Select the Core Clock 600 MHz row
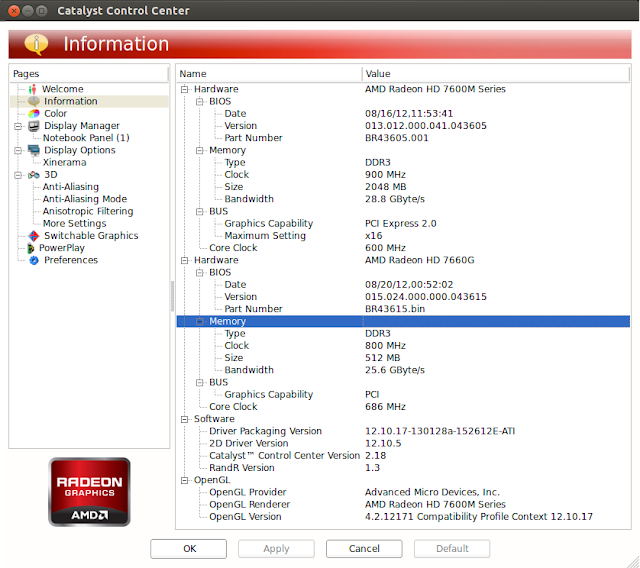 pos(403,248)
